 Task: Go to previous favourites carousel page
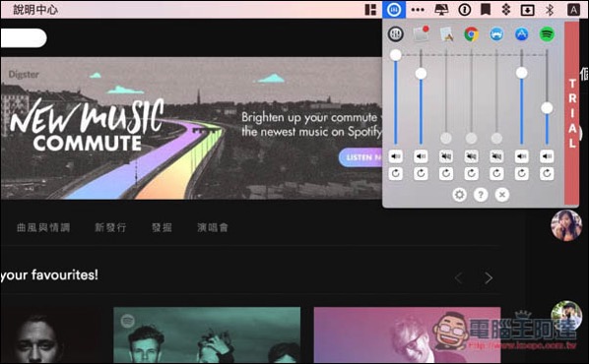coord(458,278)
